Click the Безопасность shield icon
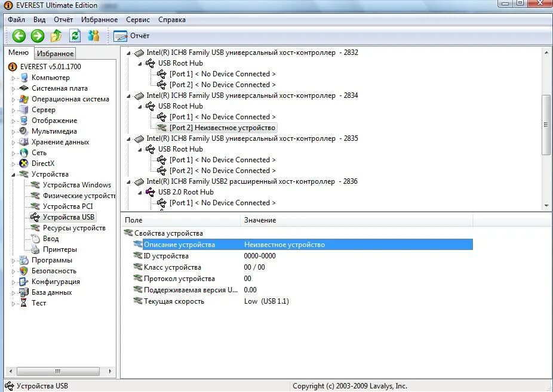553x392 pixels. [24, 270]
